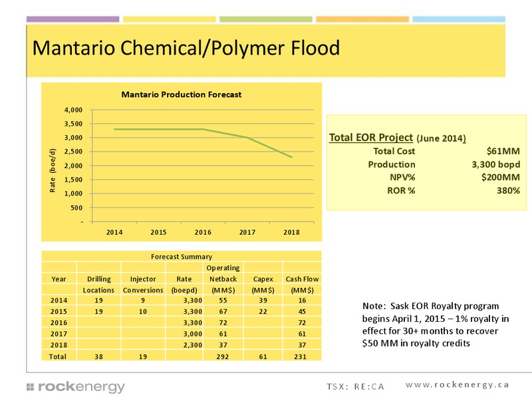Click the 3,500 y-axis label
Image resolution: width=532 pixels, height=399 pixels.
coord(73,124)
